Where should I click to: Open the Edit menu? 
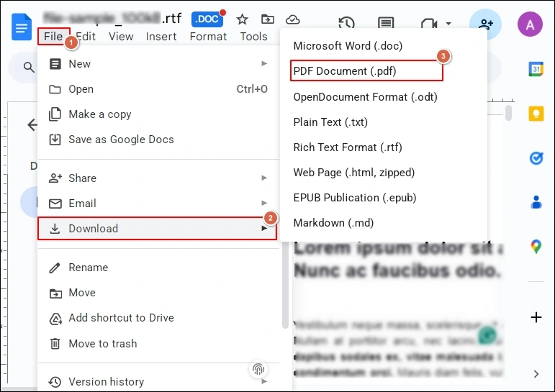point(86,37)
